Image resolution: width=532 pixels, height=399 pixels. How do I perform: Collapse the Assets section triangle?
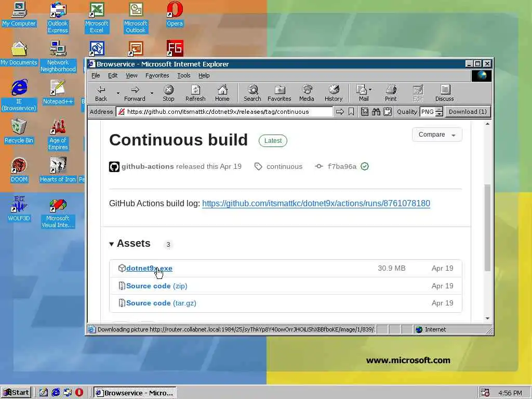click(111, 244)
